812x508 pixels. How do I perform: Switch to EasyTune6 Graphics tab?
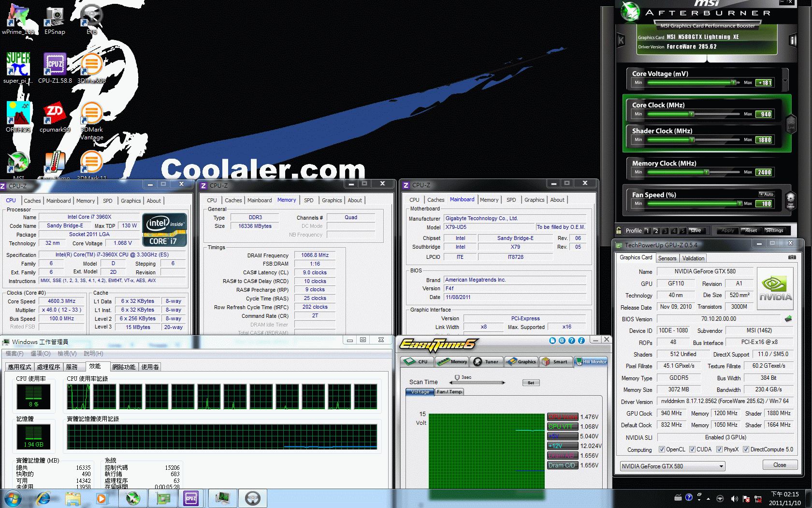(x=522, y=361)
